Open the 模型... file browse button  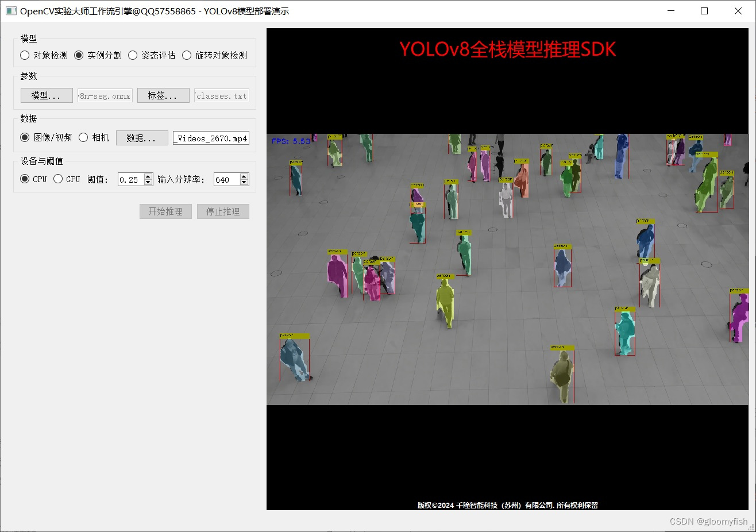47,95
